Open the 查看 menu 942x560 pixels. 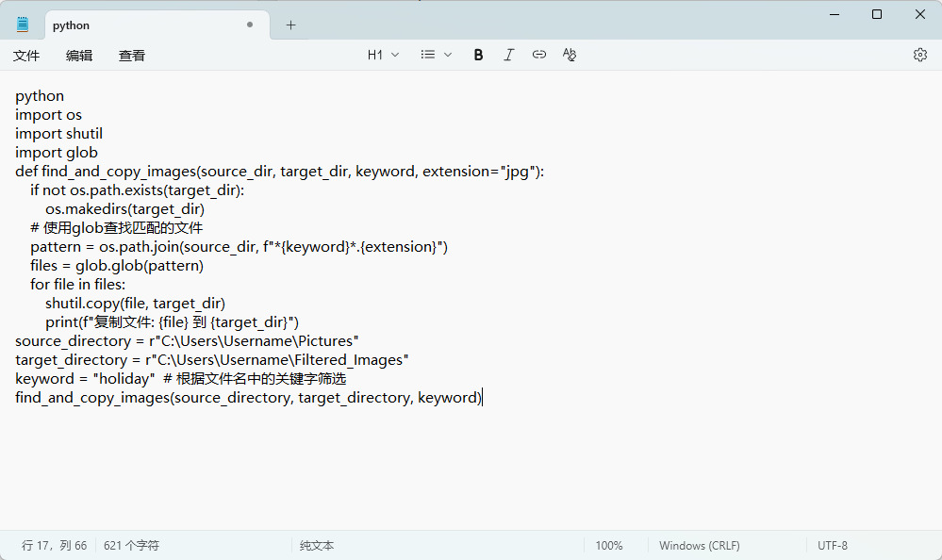[132, 56]
